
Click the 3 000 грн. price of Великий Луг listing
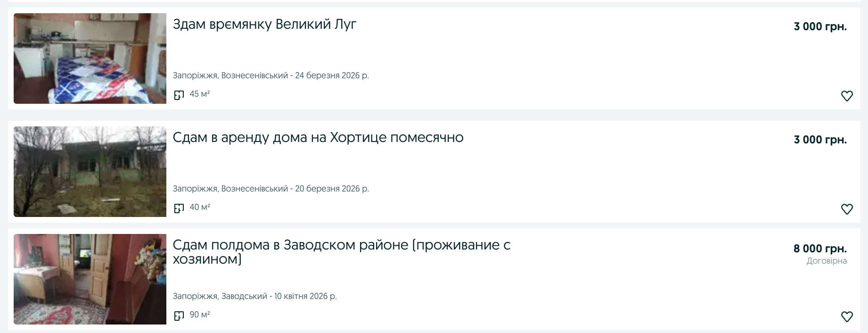coord(820,27)
